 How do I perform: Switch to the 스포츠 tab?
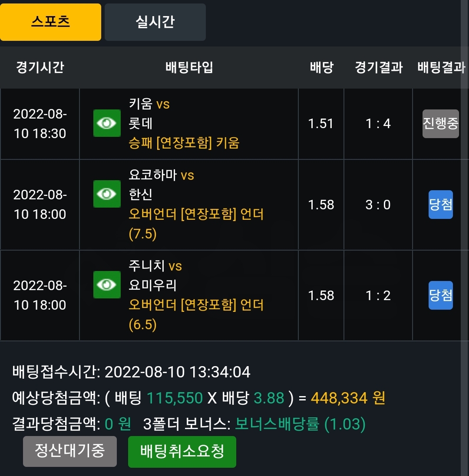[x=50, y=22]
